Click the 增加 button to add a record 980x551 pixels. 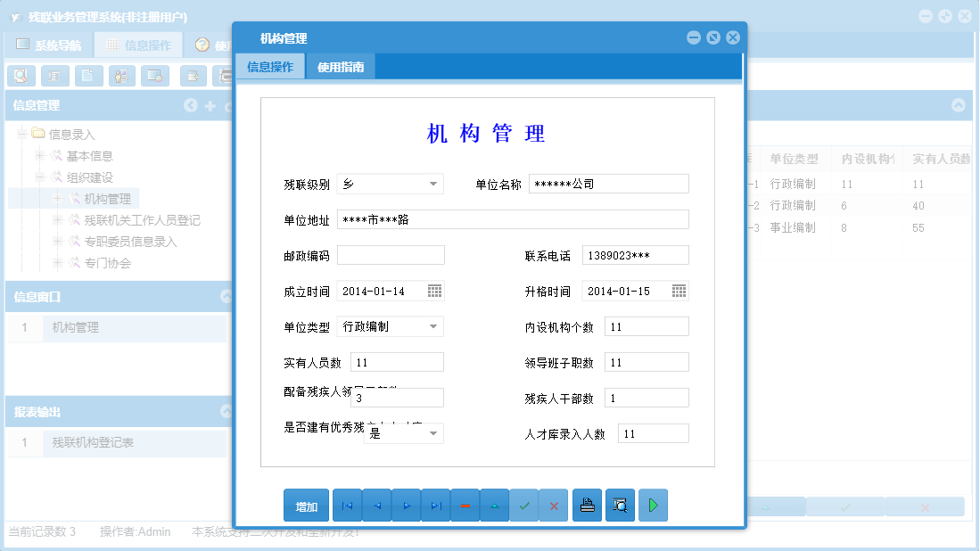305,505
